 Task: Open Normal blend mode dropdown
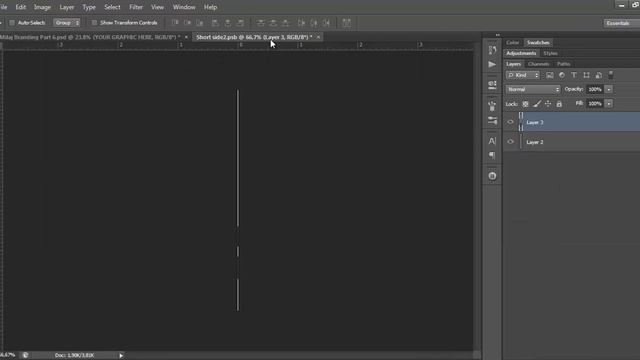[533, 89]
